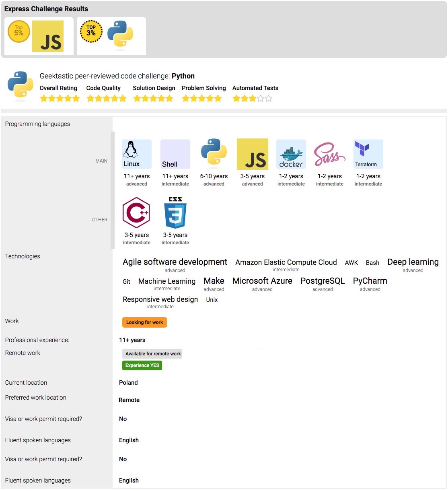Click the Agile software development technology tag
Screen dimensions: 448x491
click(x=175, y=262)
